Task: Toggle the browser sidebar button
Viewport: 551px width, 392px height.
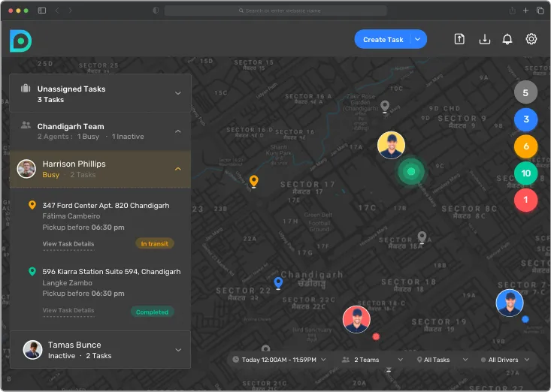Action: pyautogui.click(x=41, y=11)
